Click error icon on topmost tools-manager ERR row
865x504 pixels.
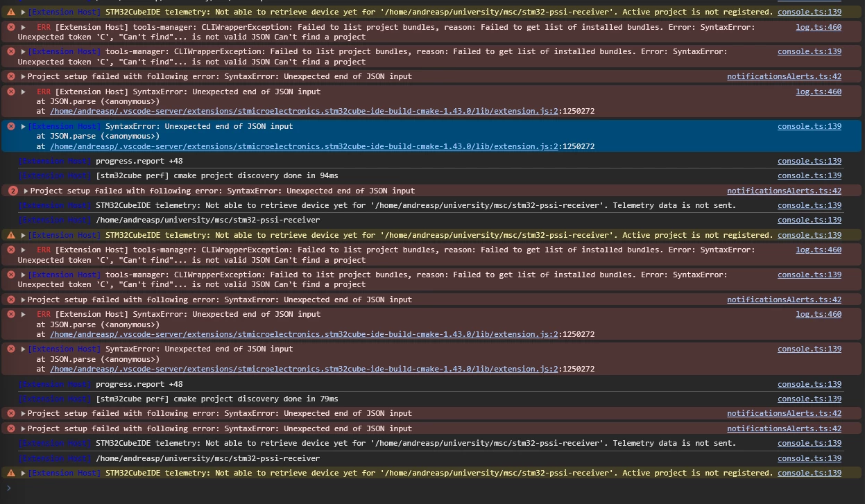point(10,26)
